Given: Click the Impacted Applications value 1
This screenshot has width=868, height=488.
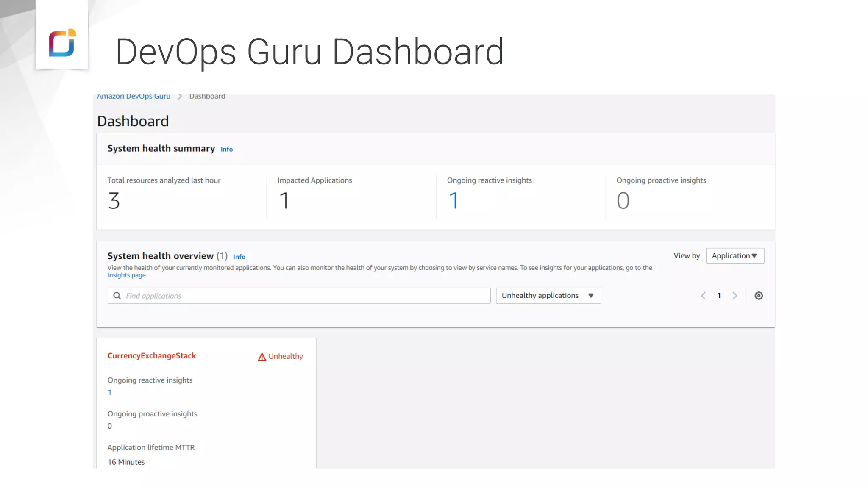Looking at the screenshot, I should click(x=284, y=200).
